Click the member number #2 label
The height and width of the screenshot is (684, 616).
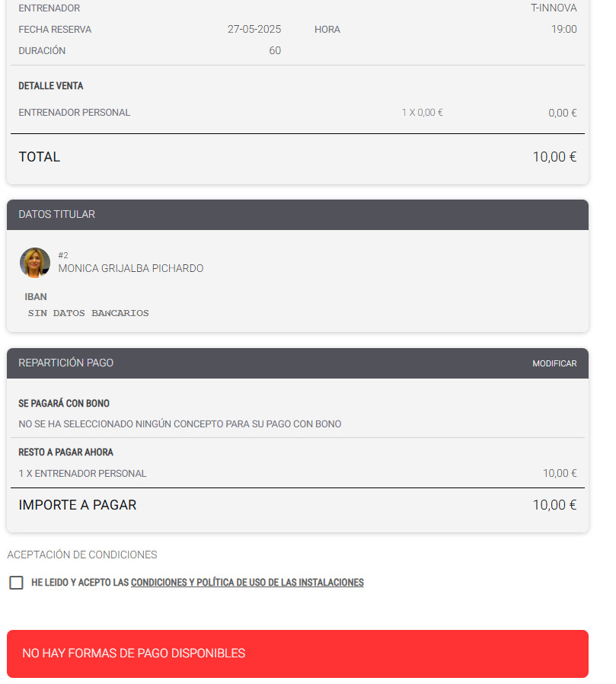(63, 255)
